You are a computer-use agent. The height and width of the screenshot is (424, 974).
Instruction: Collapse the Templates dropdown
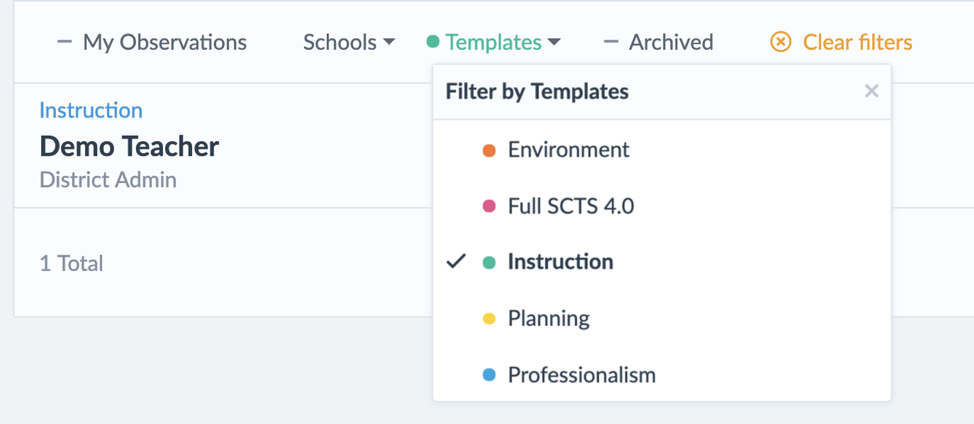(493, 42)
